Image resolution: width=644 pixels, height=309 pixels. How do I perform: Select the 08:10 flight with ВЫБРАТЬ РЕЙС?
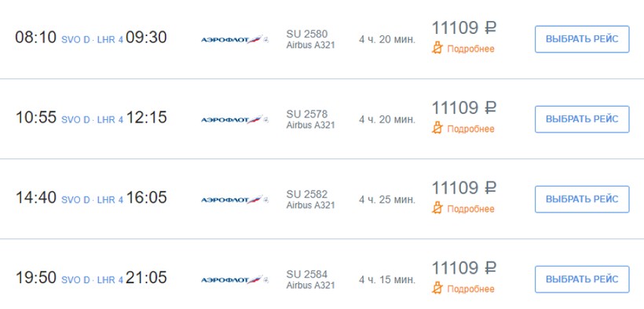[582, 39]
